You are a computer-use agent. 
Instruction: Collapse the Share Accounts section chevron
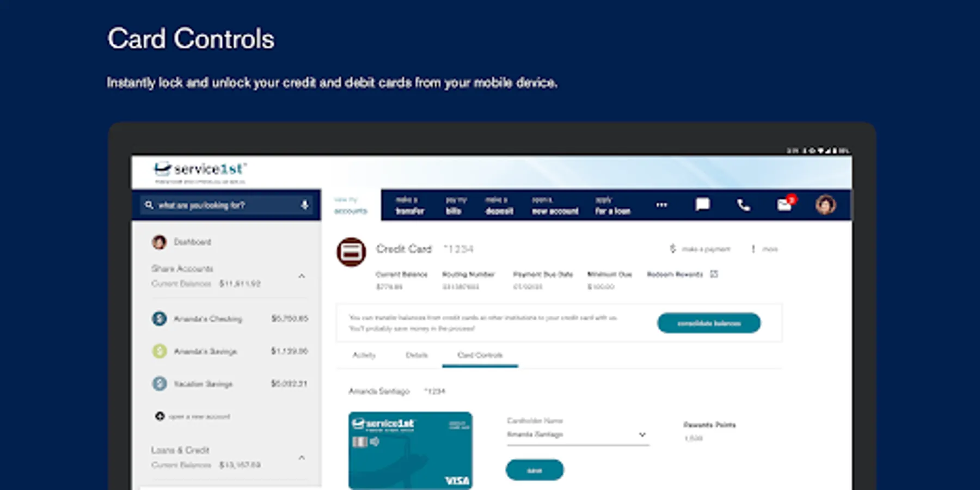click(302, 276)
